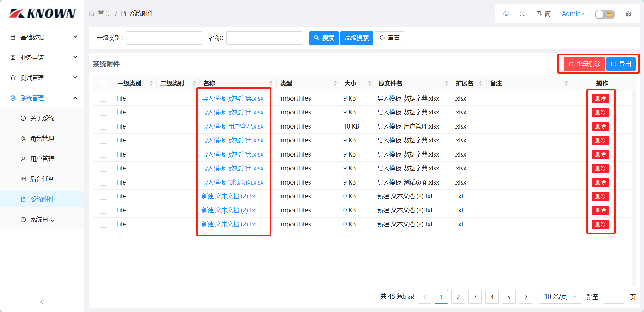Expand the 测试管理 menu
This screenshot has width=644, height=312.
point(42,78)
